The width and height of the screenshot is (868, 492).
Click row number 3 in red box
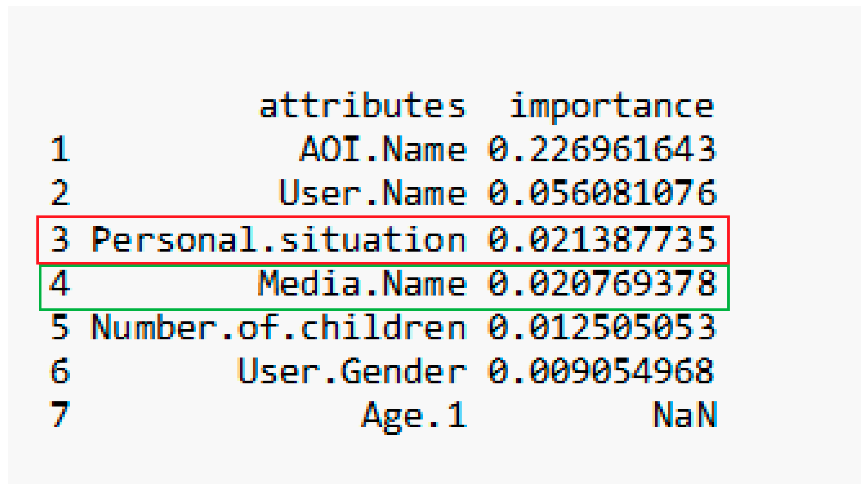point(60,239)
